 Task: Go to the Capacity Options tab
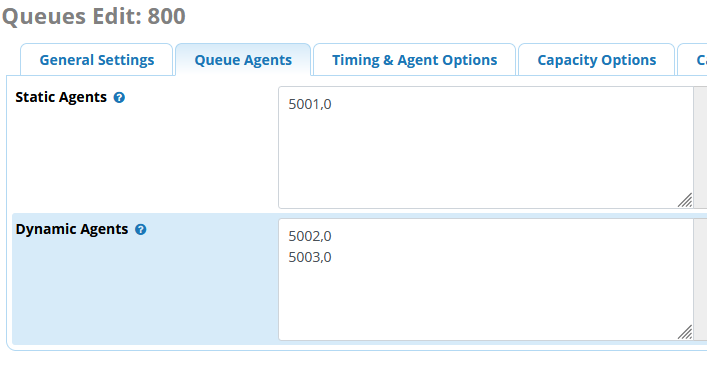597,60
